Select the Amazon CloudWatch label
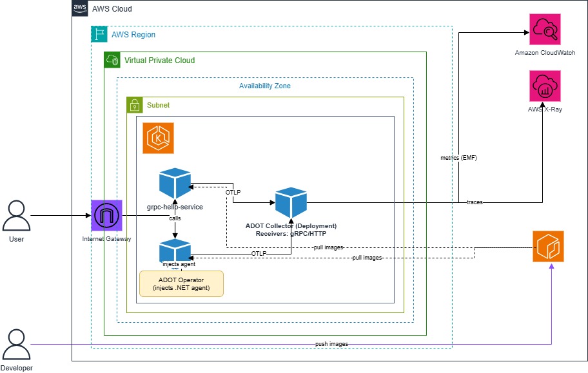 coord(545,52)
